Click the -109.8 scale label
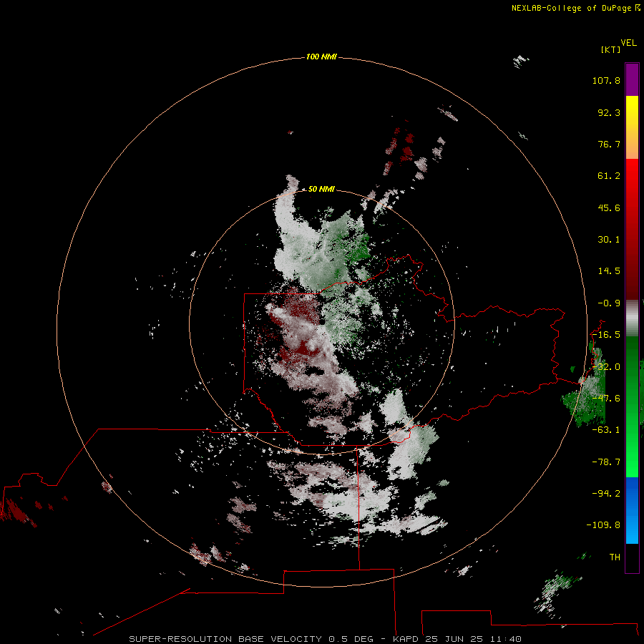Image resolution: width=644 pixels, height=644 pixels. [x=603, y=525]
